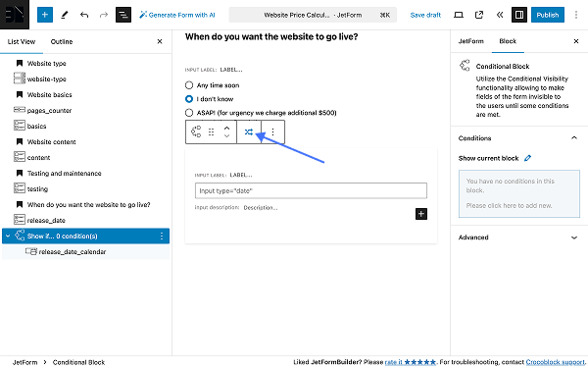Select the Website content heading row
Image resolution: width=588 pixels, height=368 pixels.
86,142
